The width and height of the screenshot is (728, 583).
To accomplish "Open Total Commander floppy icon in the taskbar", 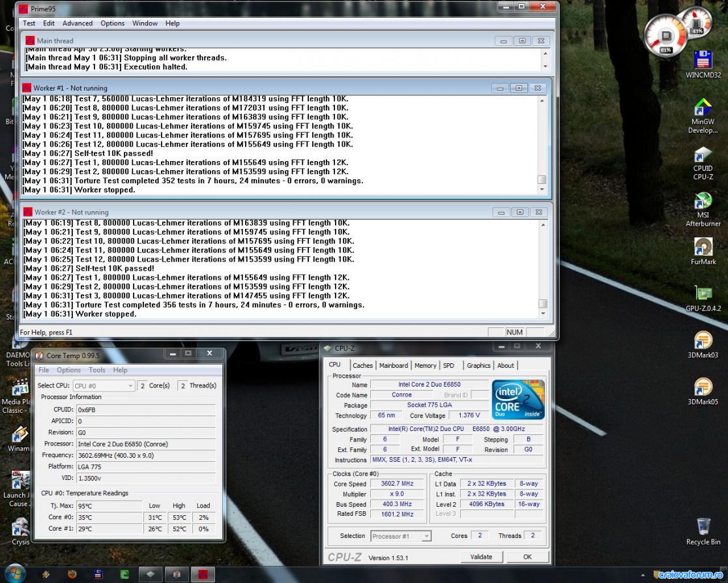I will coord(98,574).
